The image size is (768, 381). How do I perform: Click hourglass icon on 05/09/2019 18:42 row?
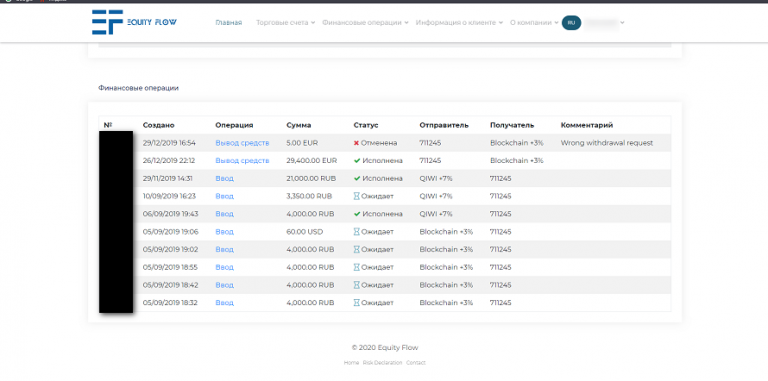click(x=357, y=285)
